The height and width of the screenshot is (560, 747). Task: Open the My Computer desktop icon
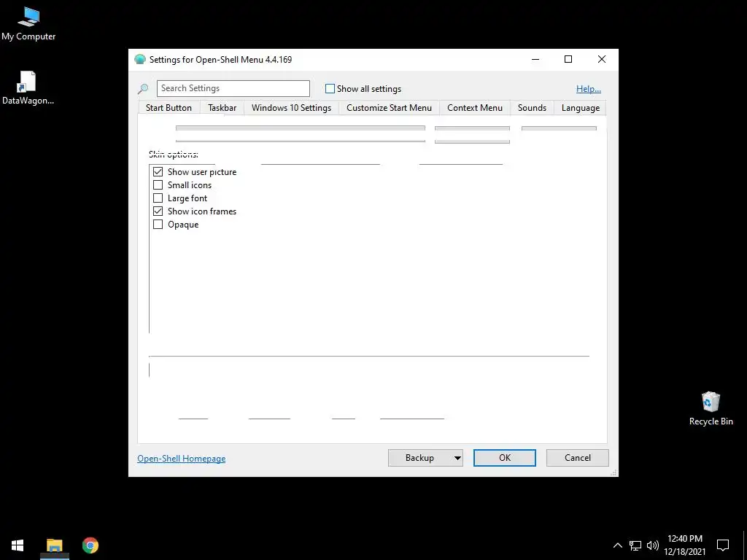click(28, 24)
